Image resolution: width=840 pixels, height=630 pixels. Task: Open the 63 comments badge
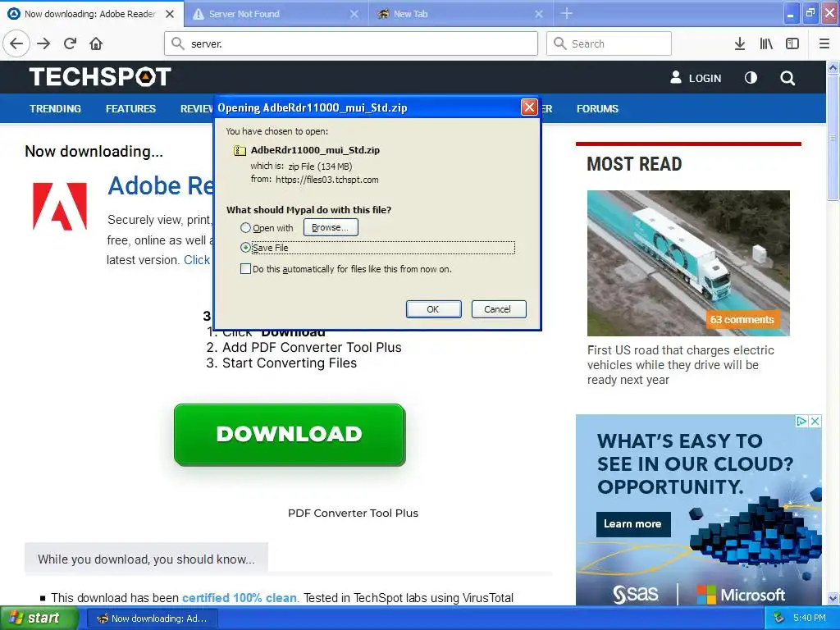(742, 320)
